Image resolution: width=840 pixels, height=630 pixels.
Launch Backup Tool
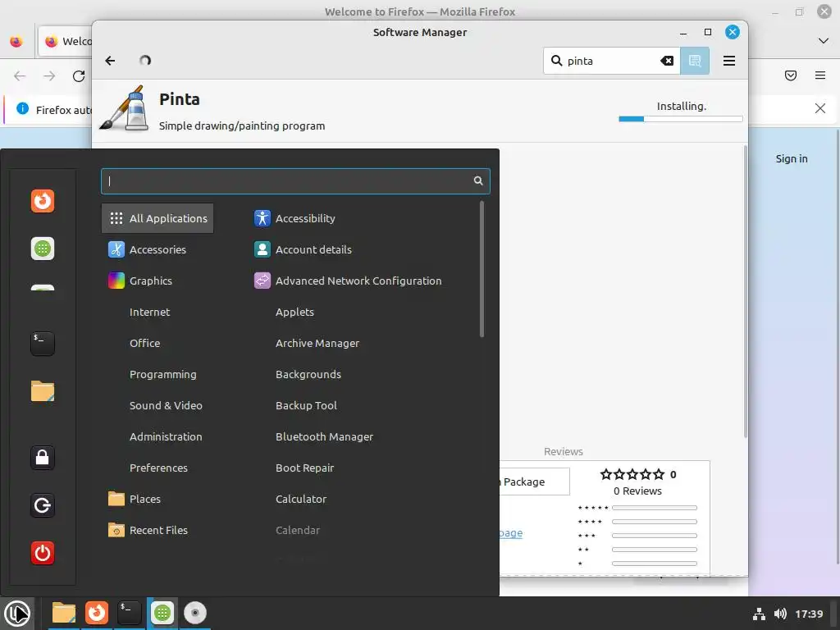(362, 405)
